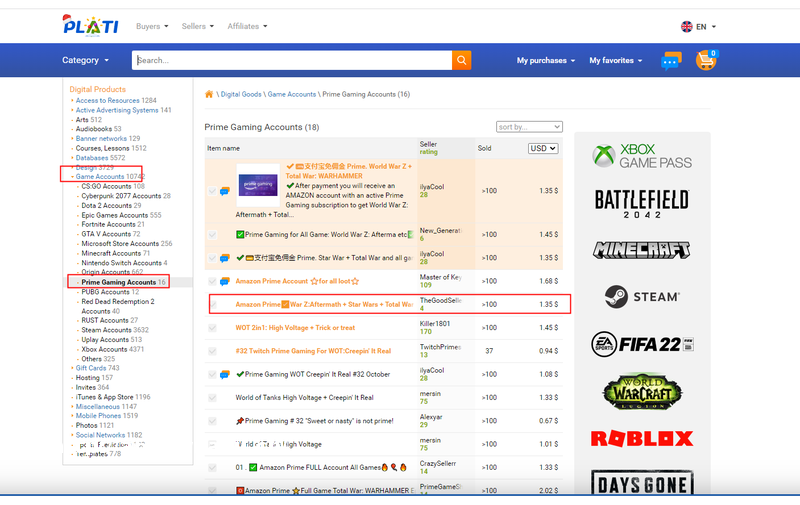Click into the search input field

(x=292, y=60)
